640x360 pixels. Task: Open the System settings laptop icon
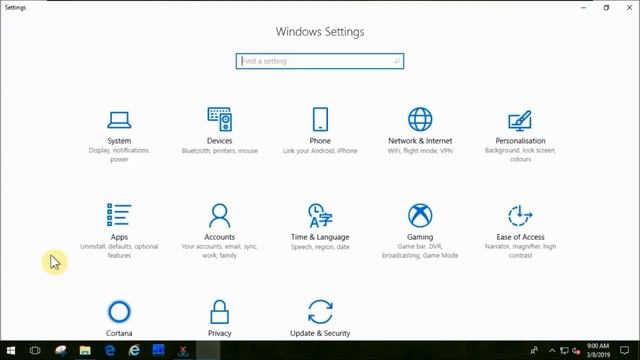(119, 120)
